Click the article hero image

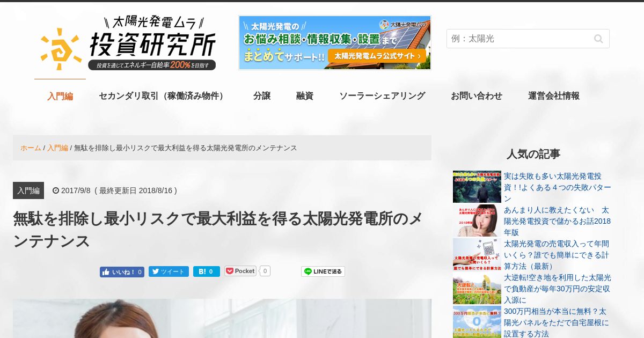click(x=222, y=318)
